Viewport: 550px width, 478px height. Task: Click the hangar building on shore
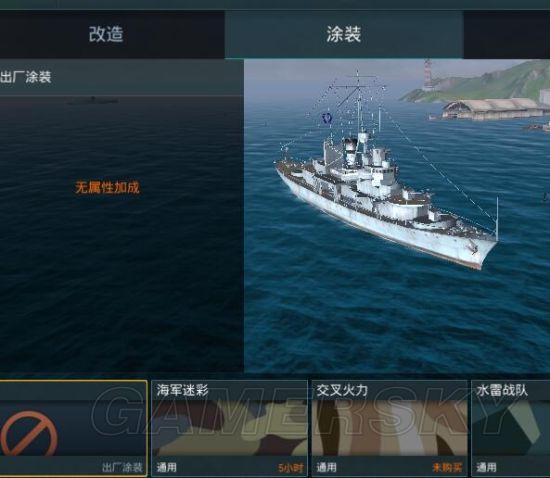(491, 109)
